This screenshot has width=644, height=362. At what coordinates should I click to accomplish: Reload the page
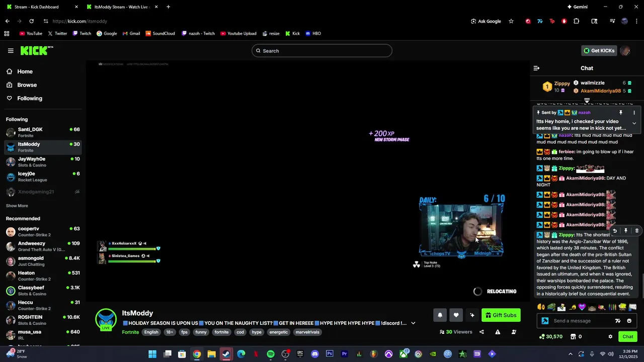(x=31, y=21)
